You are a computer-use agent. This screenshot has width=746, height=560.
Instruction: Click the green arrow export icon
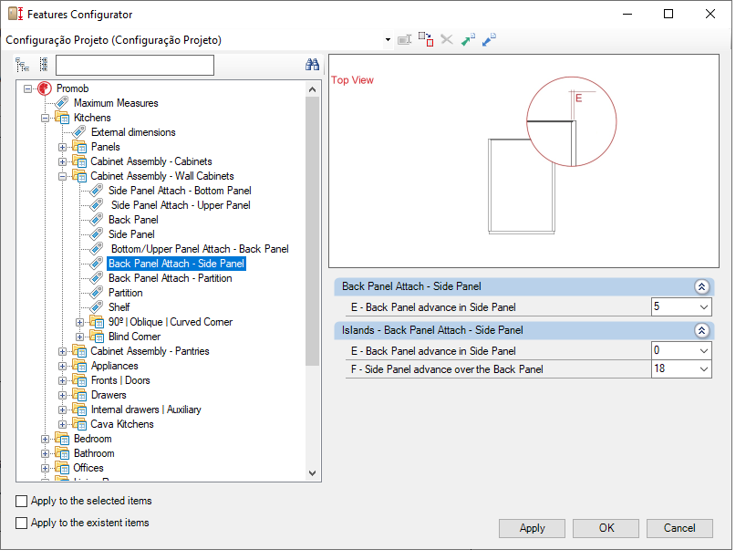coord(468,39)
